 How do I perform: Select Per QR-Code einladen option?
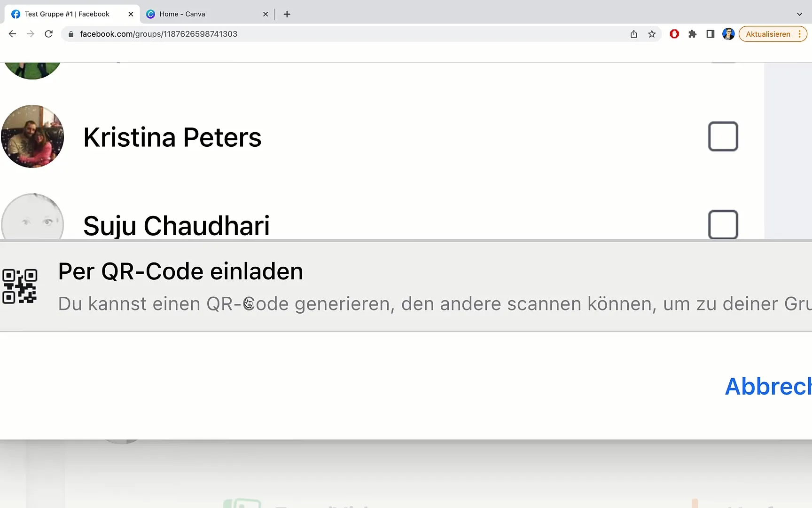coord(406,286)
